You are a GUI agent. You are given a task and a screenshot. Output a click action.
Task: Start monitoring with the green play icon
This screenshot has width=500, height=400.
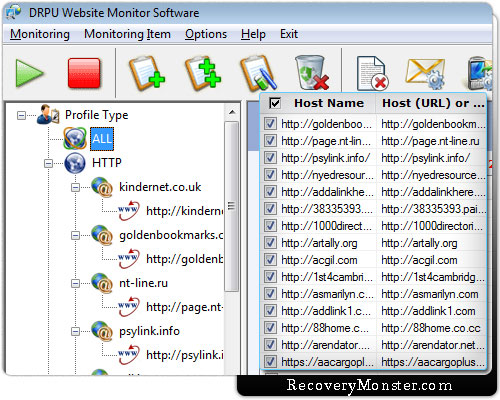click(29, 73)
